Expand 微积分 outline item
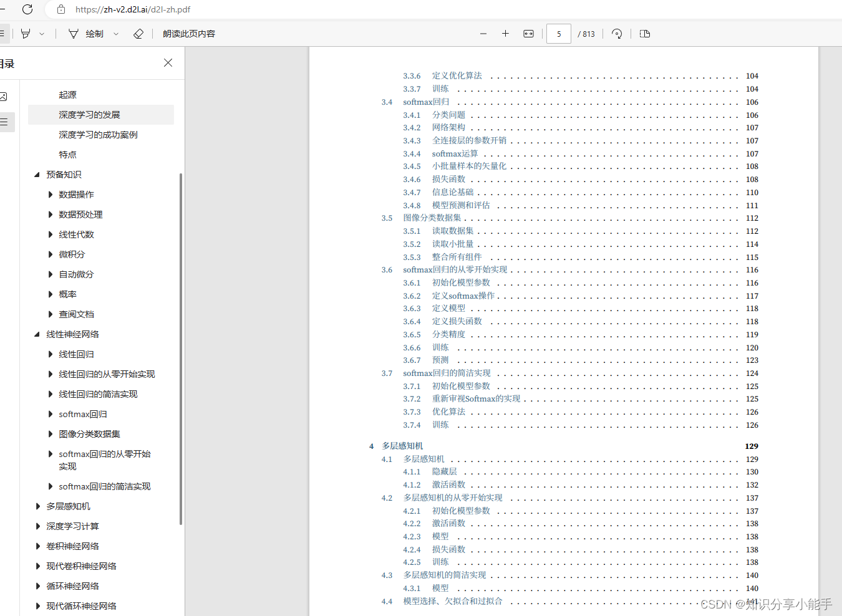The image size is (842, 616). (x=50, y=254)
